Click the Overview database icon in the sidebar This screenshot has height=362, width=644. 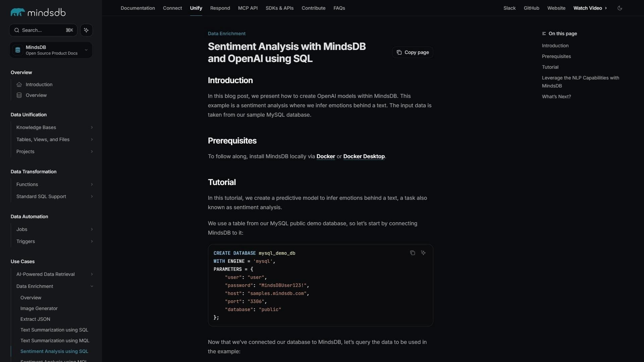19,95
